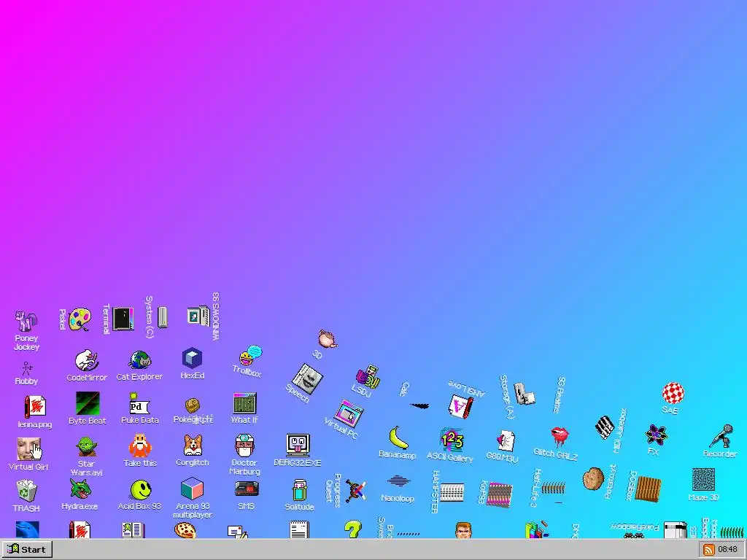Viewport: 747px width, 560px height.
Task: Open the FX flower icon
Action: [x=656, y=435]
